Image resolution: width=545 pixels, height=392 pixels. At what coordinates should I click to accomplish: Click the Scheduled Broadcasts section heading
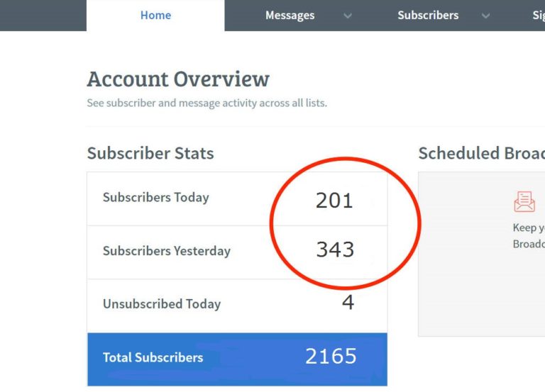[x=482, y=153]
